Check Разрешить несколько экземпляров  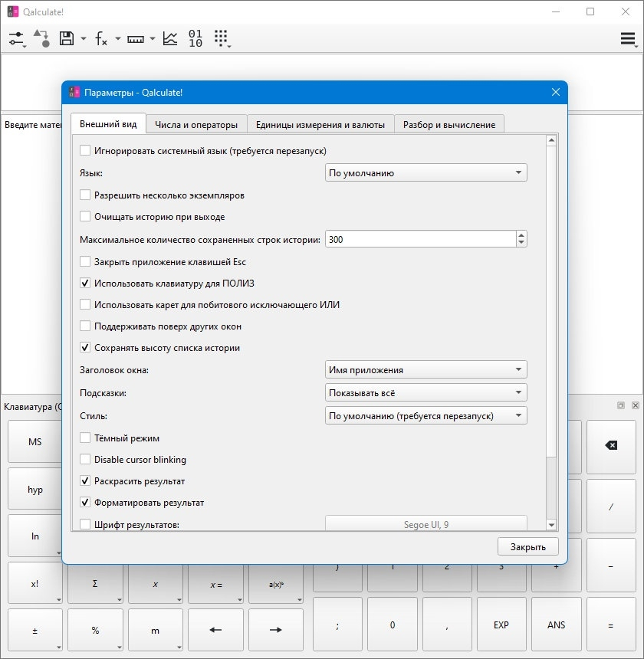point(85,195)
